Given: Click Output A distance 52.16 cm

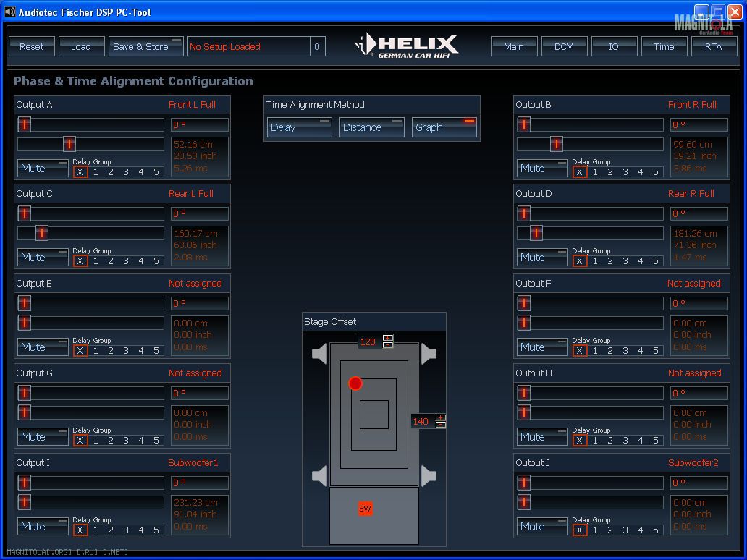Looking at the screenshot, I should (x=193, y=144).
